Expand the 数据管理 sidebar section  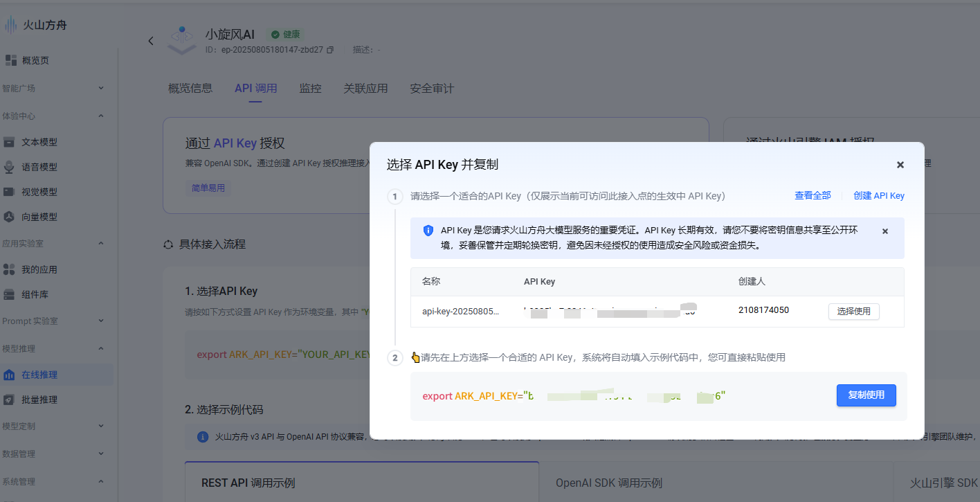click(x=101, y=454)
